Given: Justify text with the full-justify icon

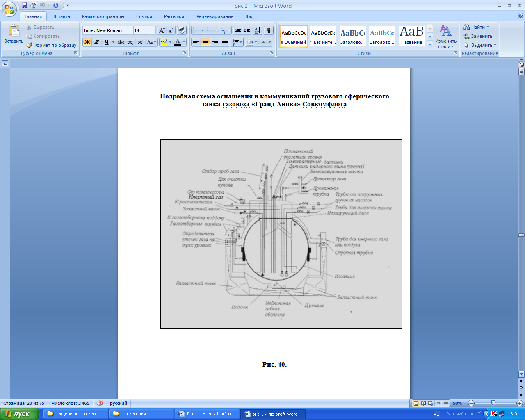Looking at the screenshot, I should click(225, 42).
